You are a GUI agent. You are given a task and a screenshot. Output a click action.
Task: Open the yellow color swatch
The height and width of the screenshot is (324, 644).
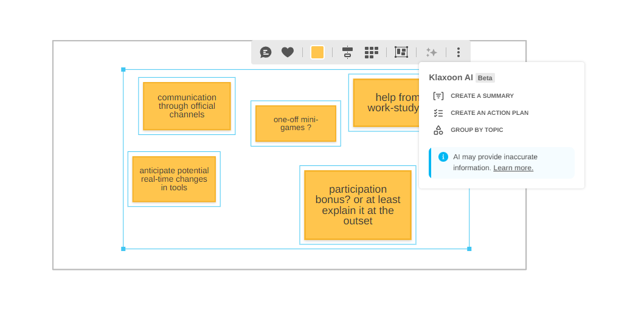point(317,52)
